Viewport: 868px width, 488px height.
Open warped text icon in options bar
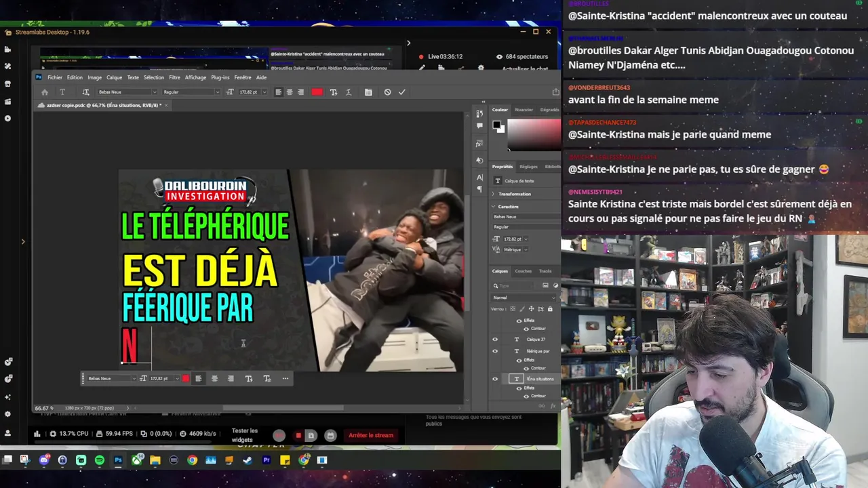click(349, 92)
